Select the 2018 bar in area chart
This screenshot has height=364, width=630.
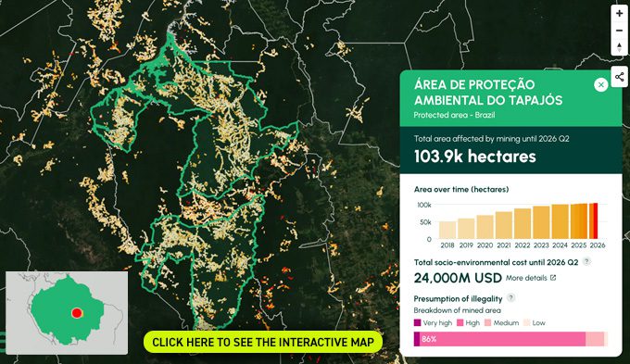coord(447,230)
